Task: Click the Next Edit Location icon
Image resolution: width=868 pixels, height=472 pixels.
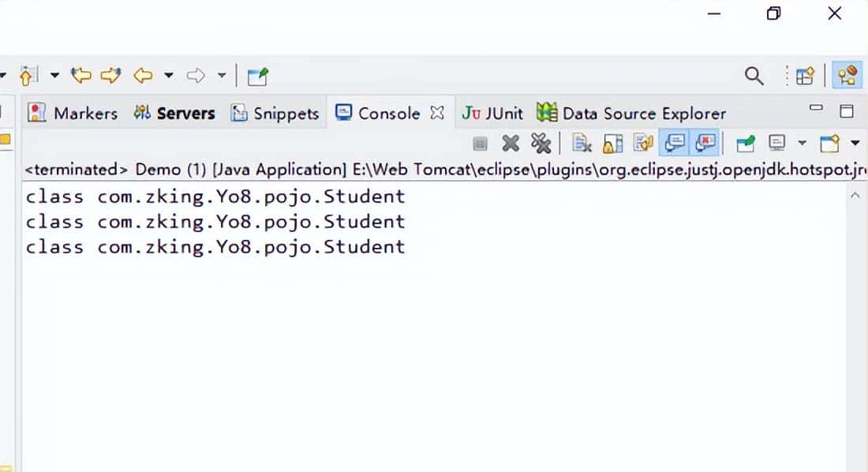Action: pos(110,75)
